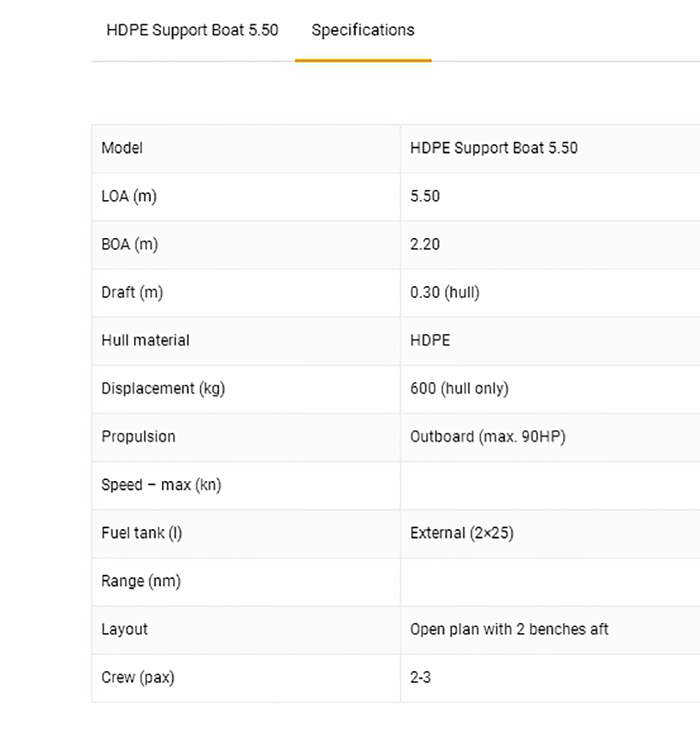Click the Open plan with 2 benches aft text

509,629
